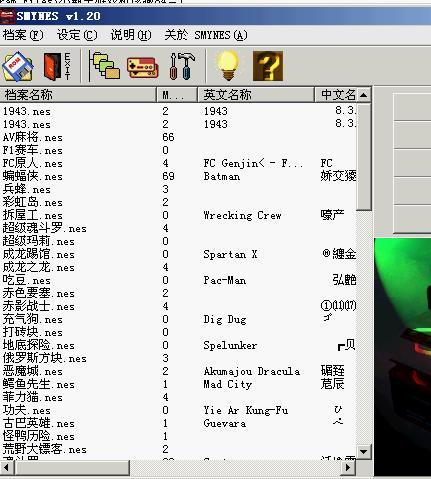This screenshot has height=479, width=431.
Task: Select the AV麻将.nes file
Action: [33, 137]
